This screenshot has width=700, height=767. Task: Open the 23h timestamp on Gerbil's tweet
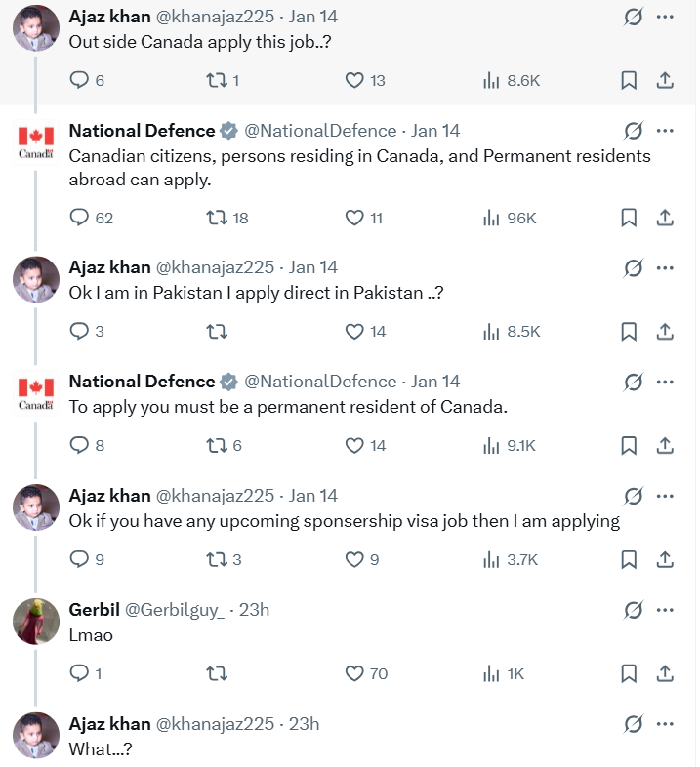click(x=254, y=610)
